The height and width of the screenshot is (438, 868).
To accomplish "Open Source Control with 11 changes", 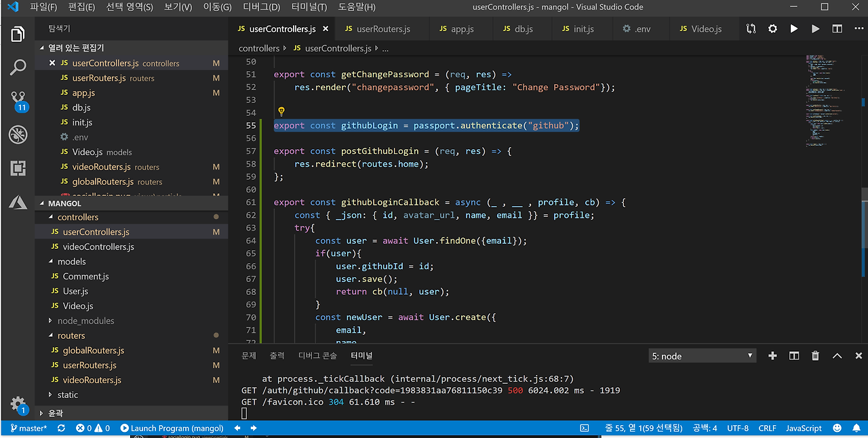I will [x=18, y=100].
